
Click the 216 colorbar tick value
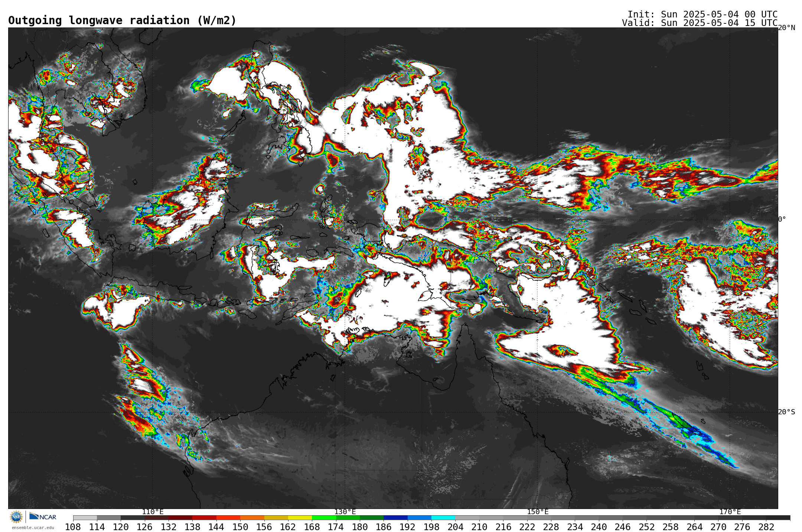503,527
